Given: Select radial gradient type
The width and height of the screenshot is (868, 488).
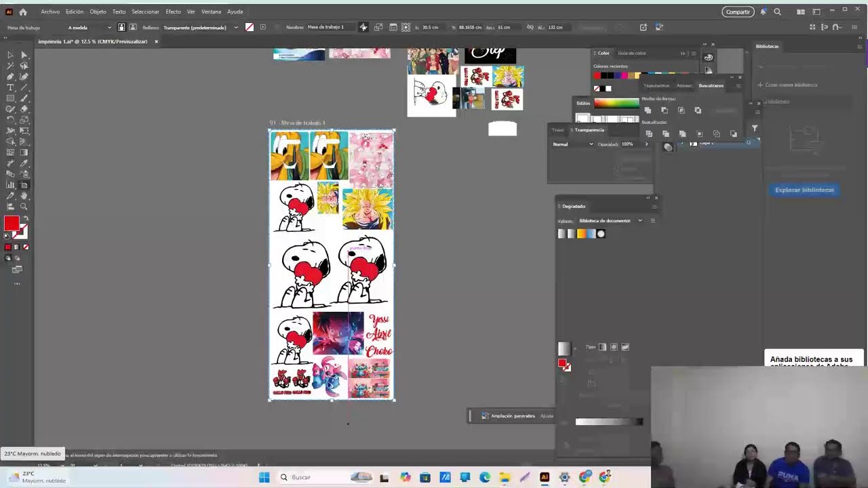Looking at the screenshot, I should click(x=614, y=347).
